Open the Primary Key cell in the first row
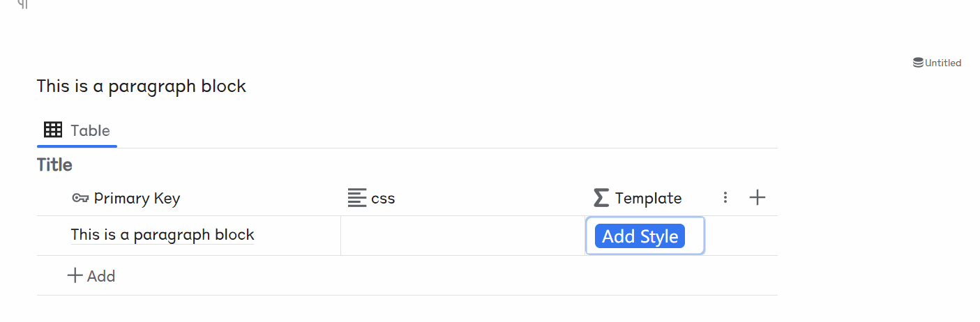Viewport: 980px width, 322px height. pos(163,235)
